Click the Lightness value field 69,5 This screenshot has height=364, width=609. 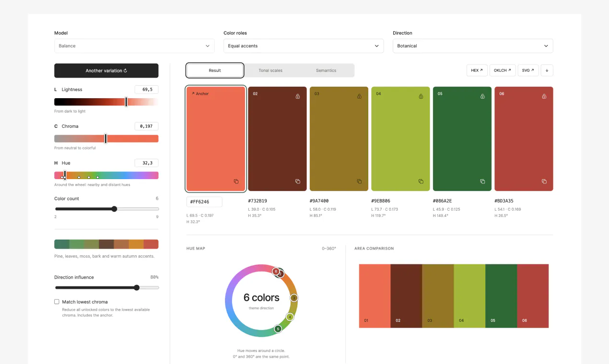146,90
